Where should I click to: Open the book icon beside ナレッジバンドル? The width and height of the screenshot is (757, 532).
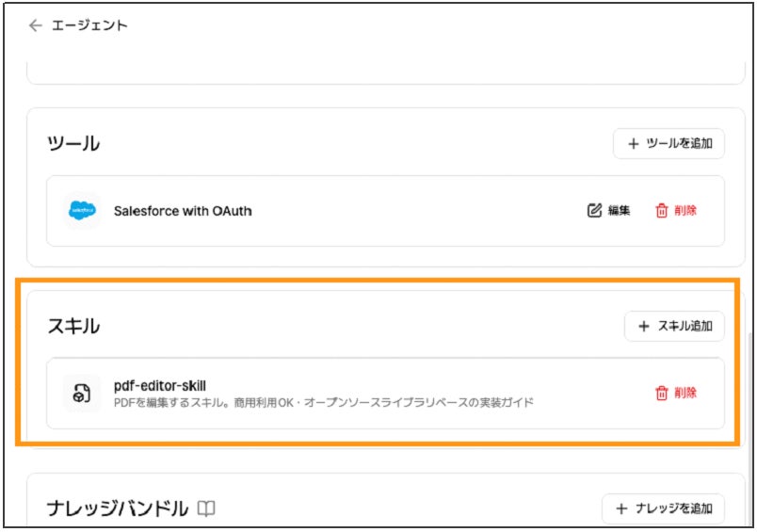[x=207, y=509]
